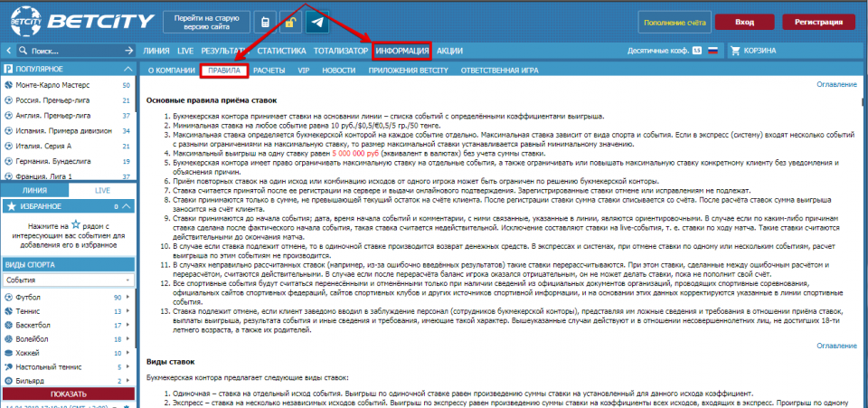Open the Информация menu item
868x408 pixels.
click(401, 52)
